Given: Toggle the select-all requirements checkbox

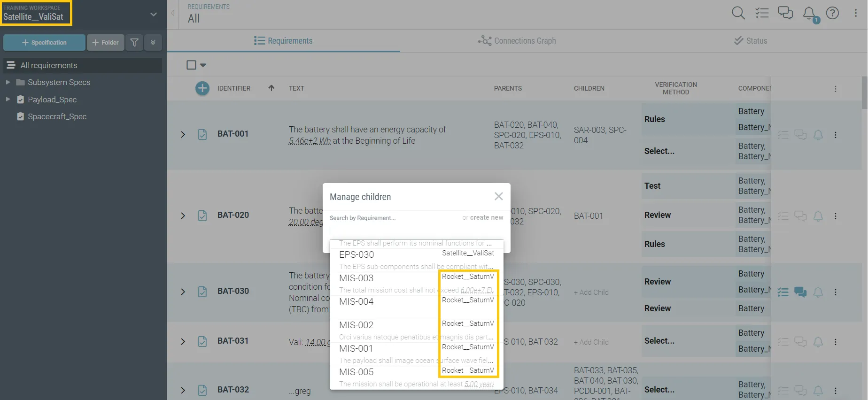Looking at the screenshot, I should [x=191, y=65].
